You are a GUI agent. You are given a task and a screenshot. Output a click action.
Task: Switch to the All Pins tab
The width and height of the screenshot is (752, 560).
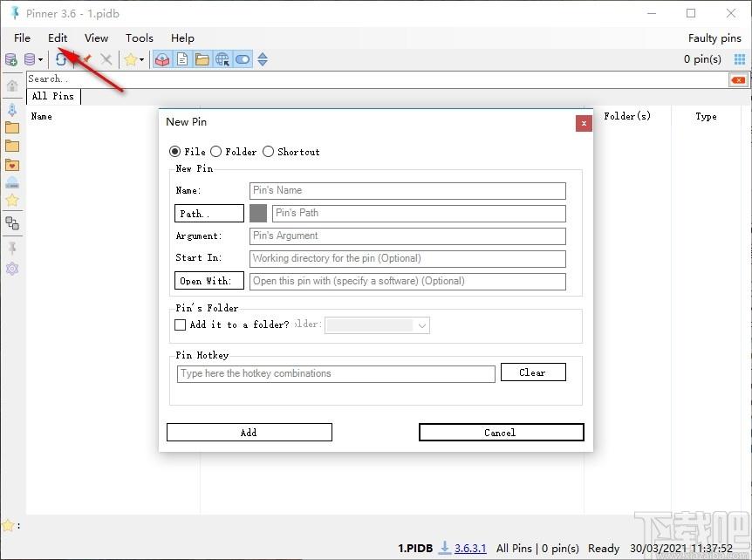pos(53,96)
